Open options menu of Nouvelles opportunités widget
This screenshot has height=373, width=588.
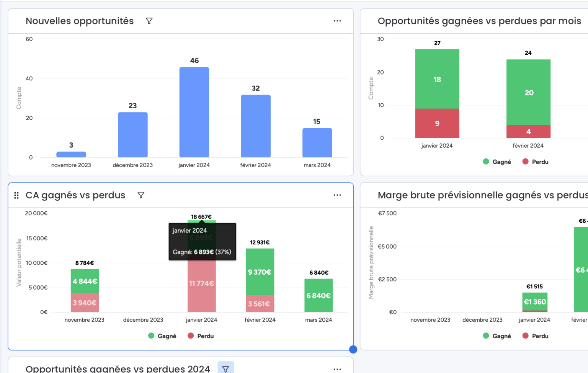click(337, 21)
